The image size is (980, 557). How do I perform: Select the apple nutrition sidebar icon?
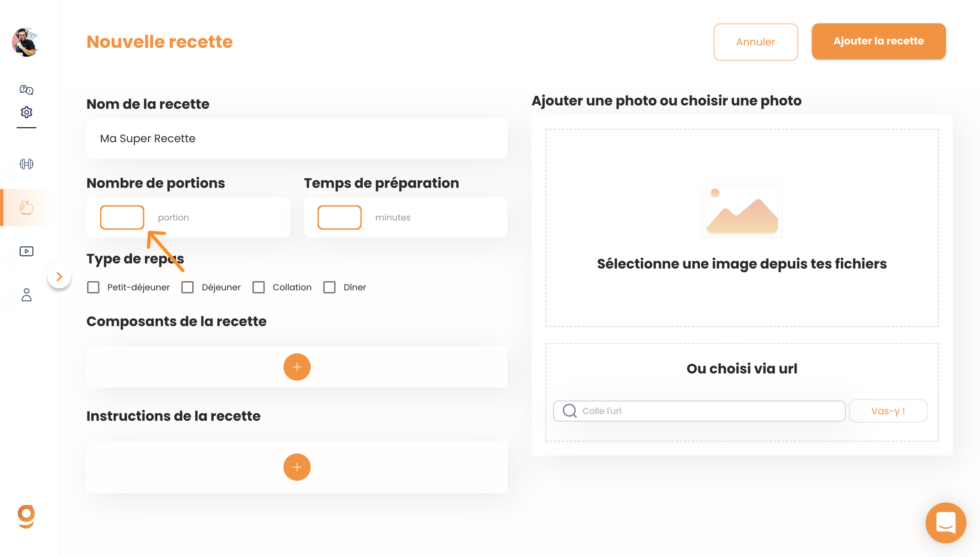(x=26, y=208)
